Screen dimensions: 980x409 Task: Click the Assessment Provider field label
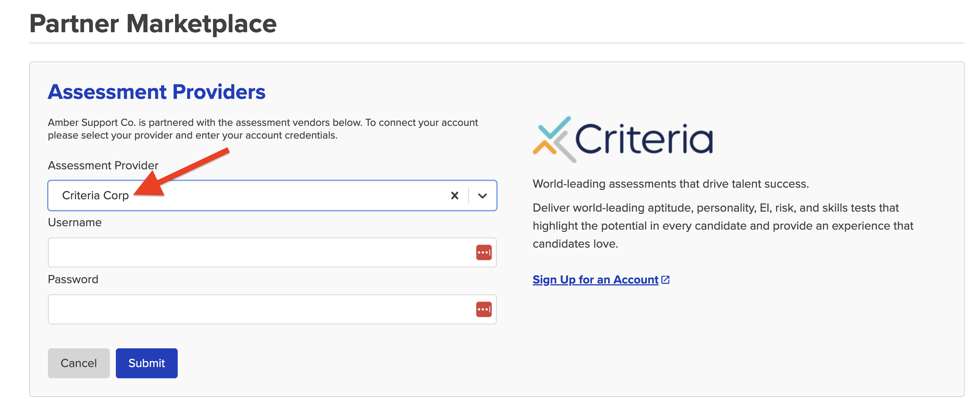pyautogui.click(x=103, y=165)
